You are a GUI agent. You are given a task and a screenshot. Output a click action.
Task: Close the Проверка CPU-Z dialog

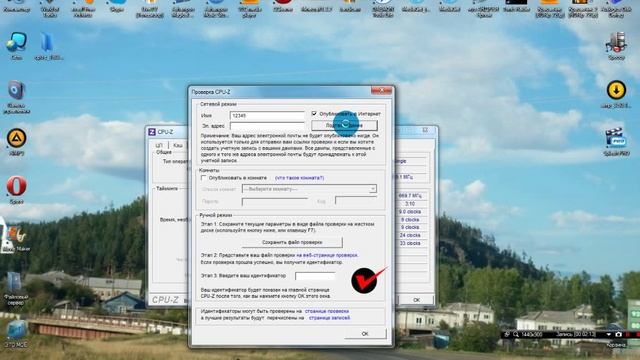point(381,91)
